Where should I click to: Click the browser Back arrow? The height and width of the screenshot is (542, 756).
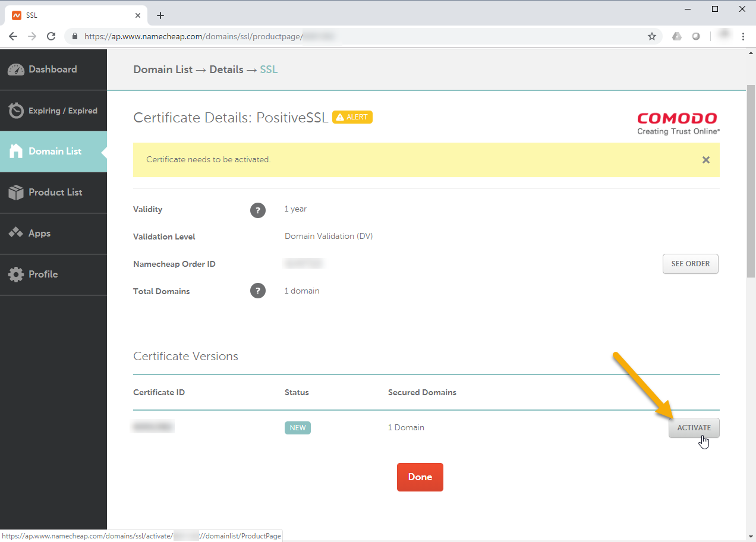click(13, 36)
